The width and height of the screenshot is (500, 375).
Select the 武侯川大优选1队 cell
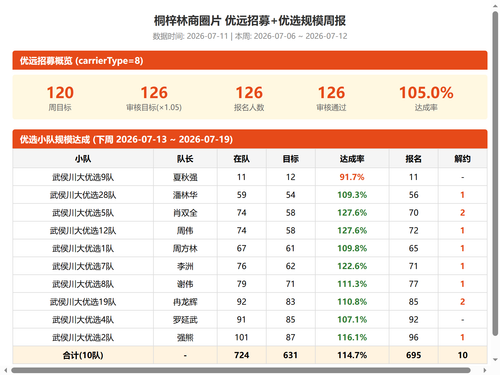point(83,248)
